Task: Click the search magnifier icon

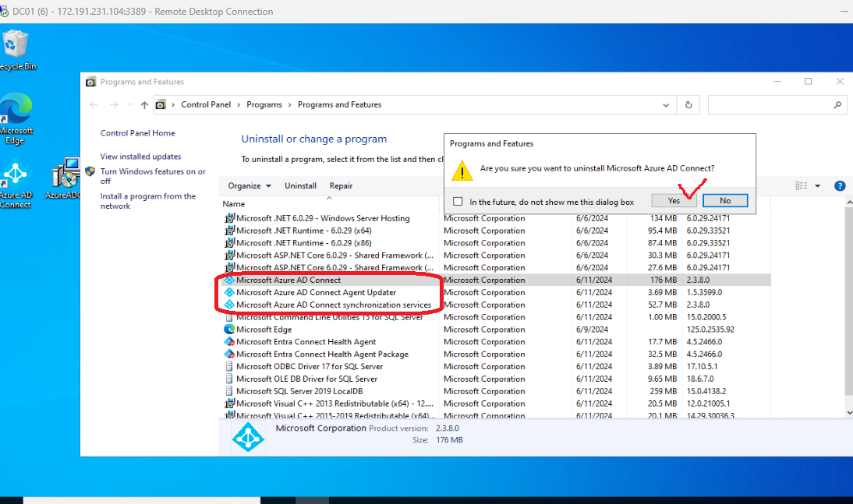Action: (x=837, y=105)
